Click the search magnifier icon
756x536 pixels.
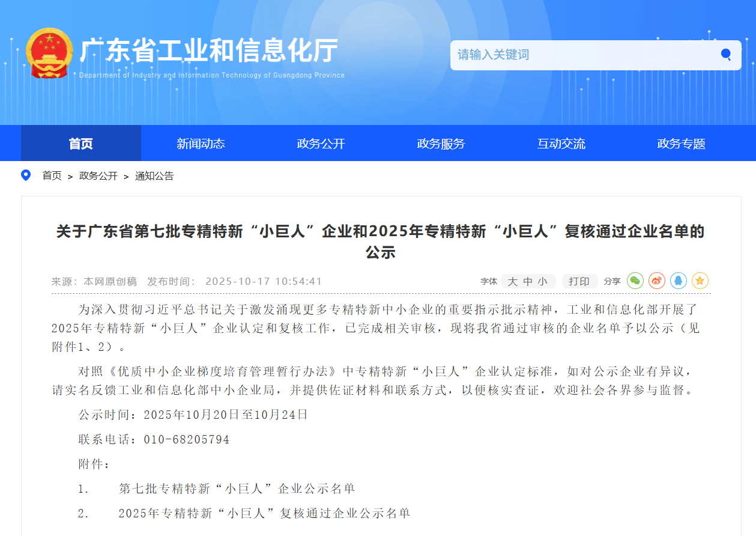point(726,55)
